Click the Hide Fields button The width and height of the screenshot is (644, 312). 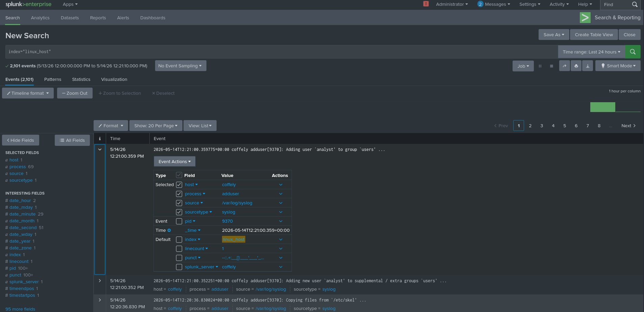tap(21, 140)
